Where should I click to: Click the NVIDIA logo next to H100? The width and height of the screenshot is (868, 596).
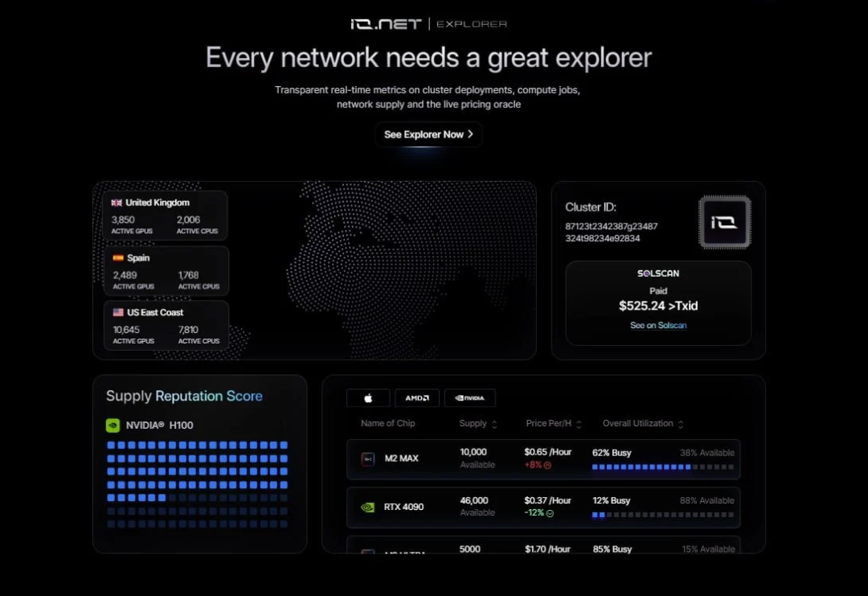[113, 425]
